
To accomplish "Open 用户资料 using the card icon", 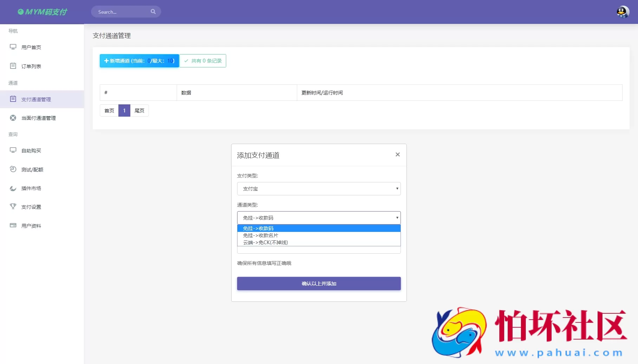I will point(13,225).
